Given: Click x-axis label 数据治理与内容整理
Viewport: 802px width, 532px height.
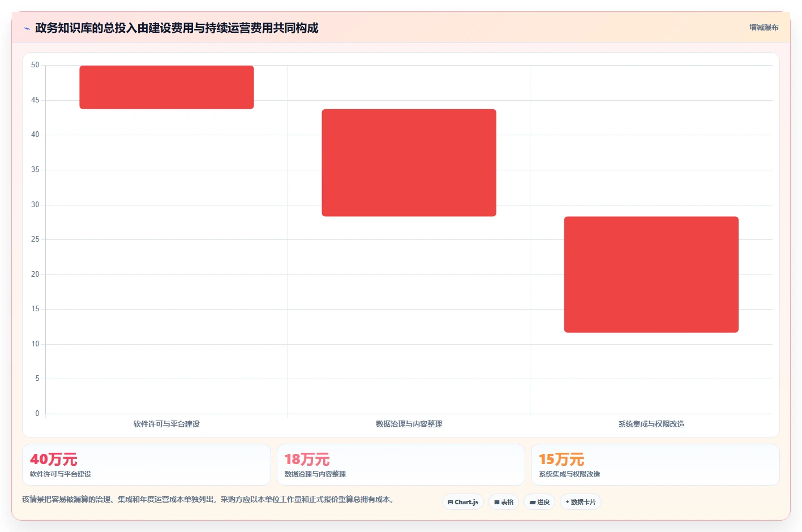Looking at the screenshot, I should click(x=409, y=424).
